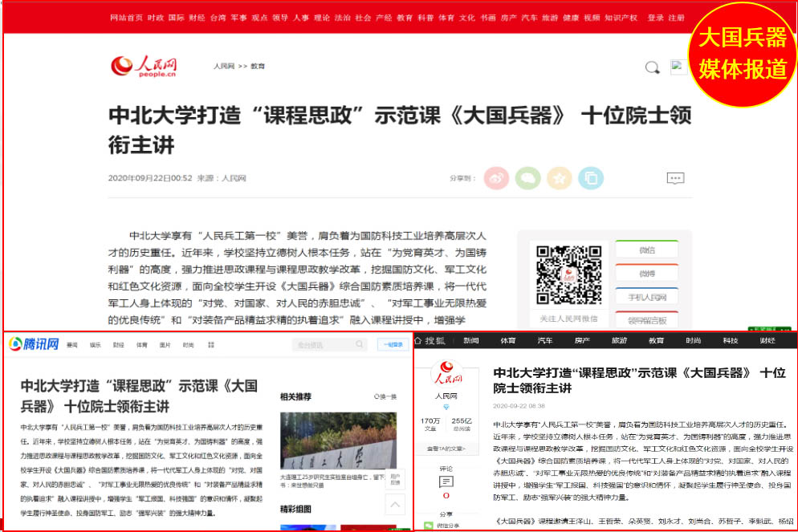798x532 pixels.
Task: Click the 换一换 refresh icon
Action: 377,396
